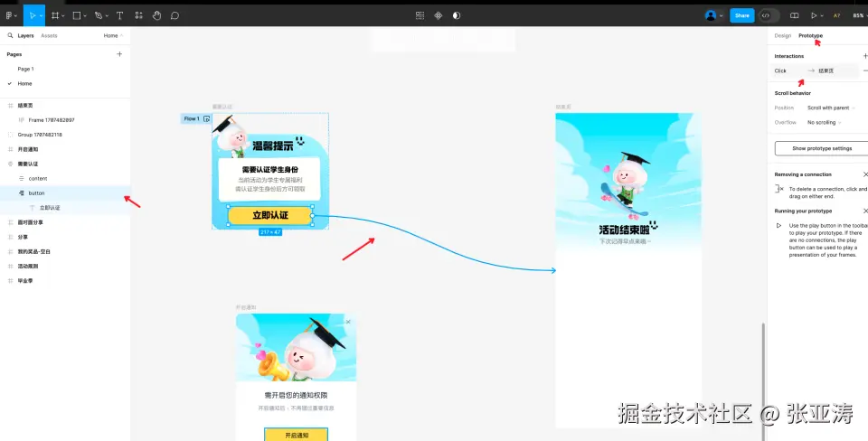868x441 pixels.
Task: Select the 分享 layer
Action: [x=65, y=237]
